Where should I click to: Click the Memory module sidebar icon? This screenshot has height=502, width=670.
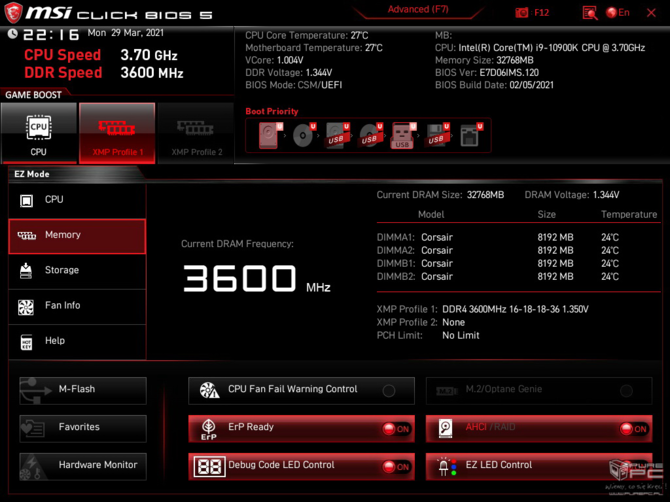click(26, 235)
